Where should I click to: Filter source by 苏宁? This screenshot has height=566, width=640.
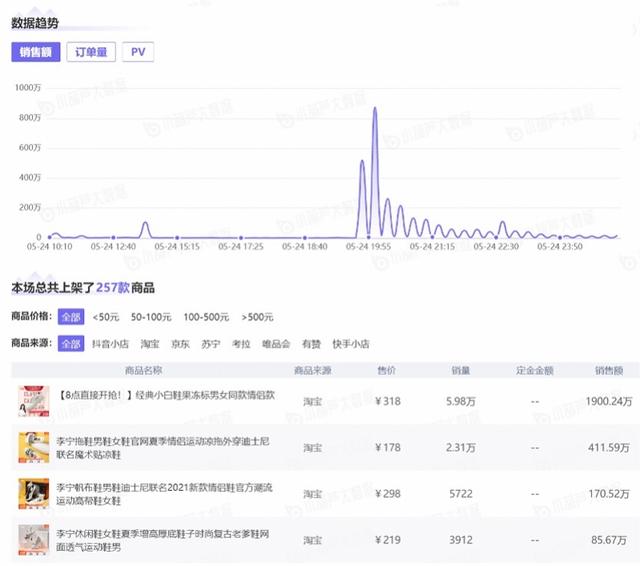pyautogui.click(x=211, y=344)
